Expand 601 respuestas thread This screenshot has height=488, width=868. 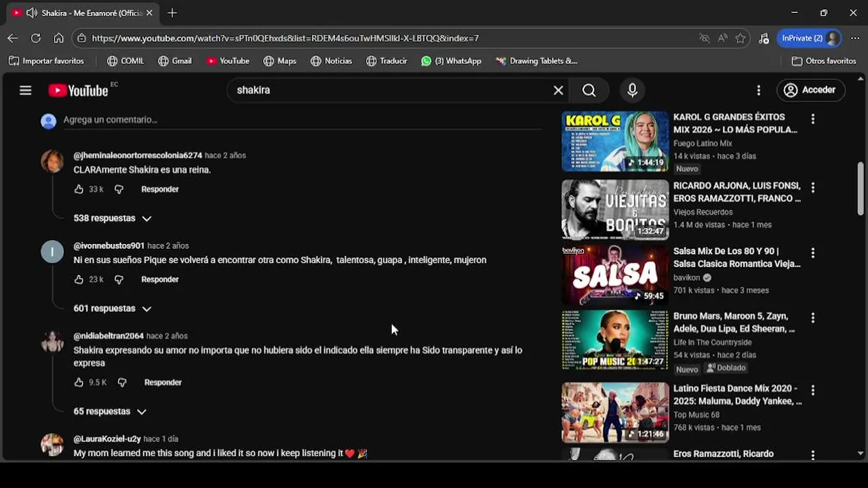[112, 308]
